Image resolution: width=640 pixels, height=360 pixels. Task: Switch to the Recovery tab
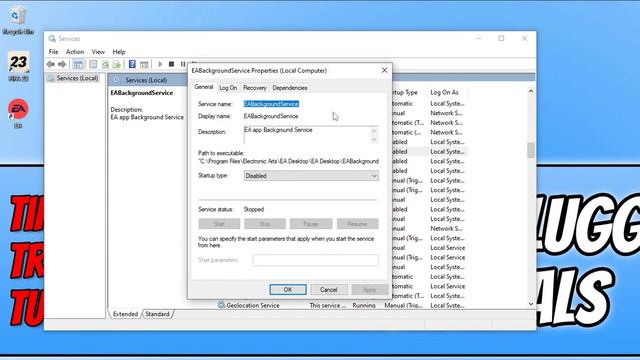coord(254,88)
